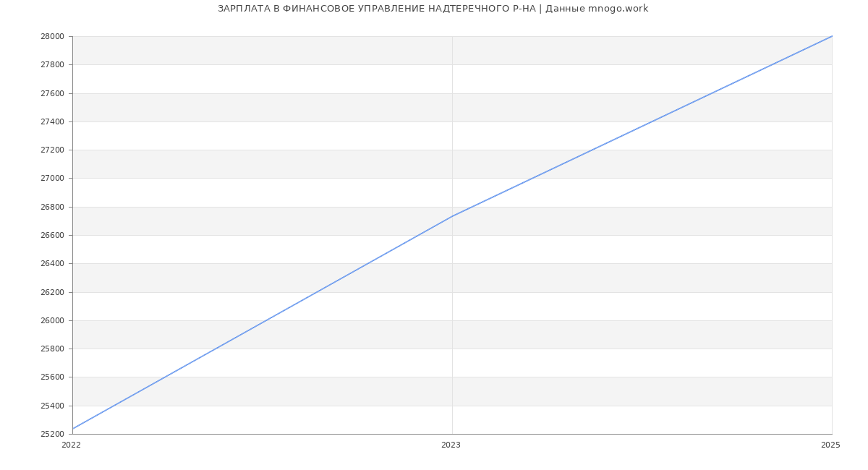Select the 26200 y-axis label
The height and width of the screenshot is (470, 868).
(52, 292)
